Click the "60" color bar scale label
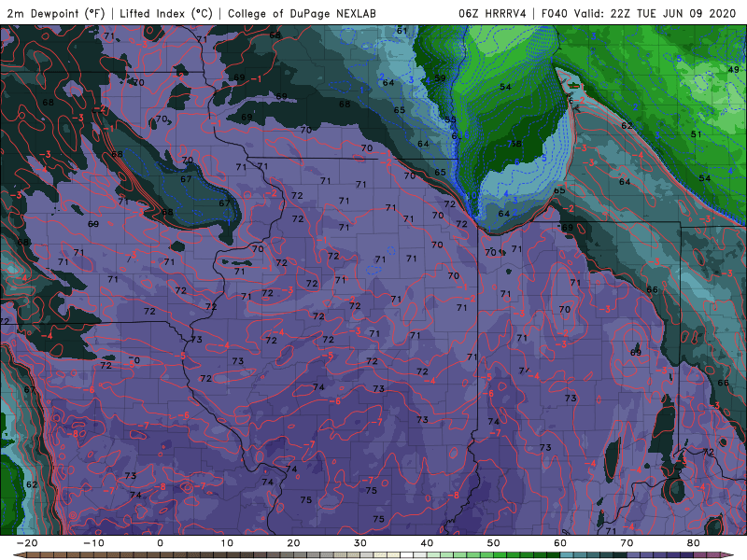 pyautogui.click(x=560, y=543)
